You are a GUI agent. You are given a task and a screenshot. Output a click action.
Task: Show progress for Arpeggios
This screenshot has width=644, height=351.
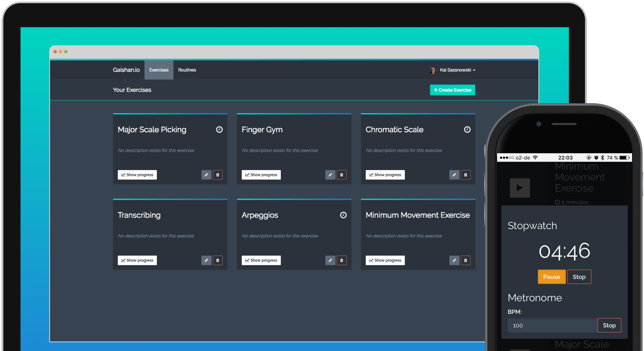coord(261,260)
